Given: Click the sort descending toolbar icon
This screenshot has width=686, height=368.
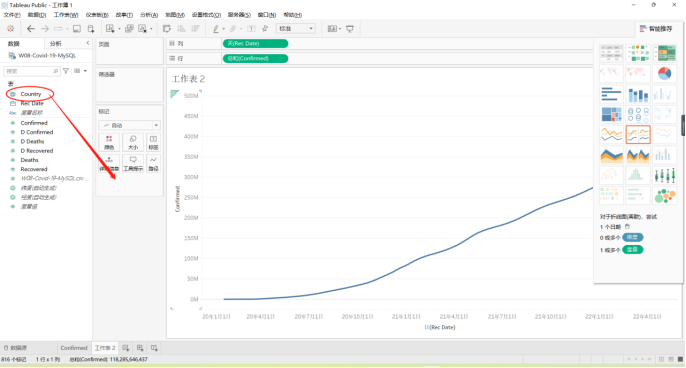Looking at the screenshot, I should click(195, 29).
